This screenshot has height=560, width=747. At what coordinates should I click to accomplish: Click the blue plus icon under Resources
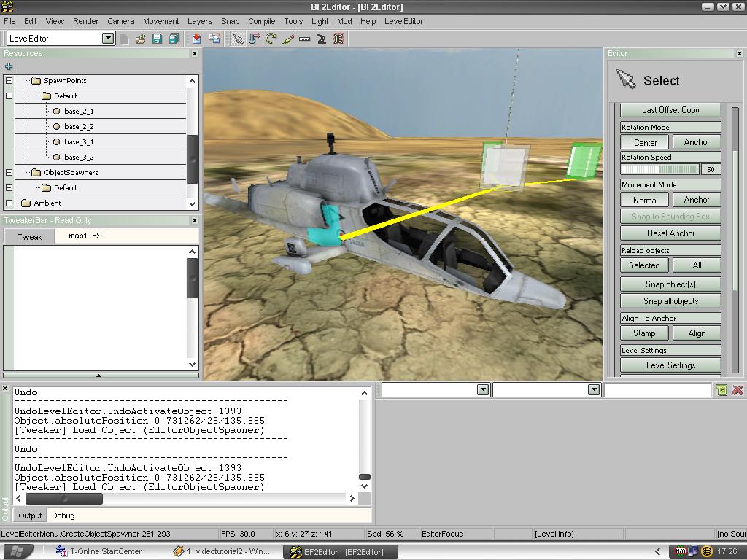tap(9, 66)
